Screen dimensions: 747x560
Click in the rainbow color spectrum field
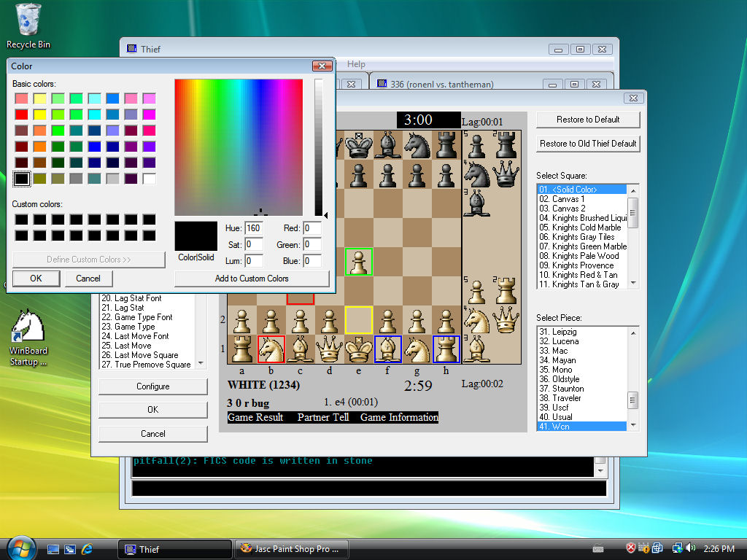pos(239,147)
